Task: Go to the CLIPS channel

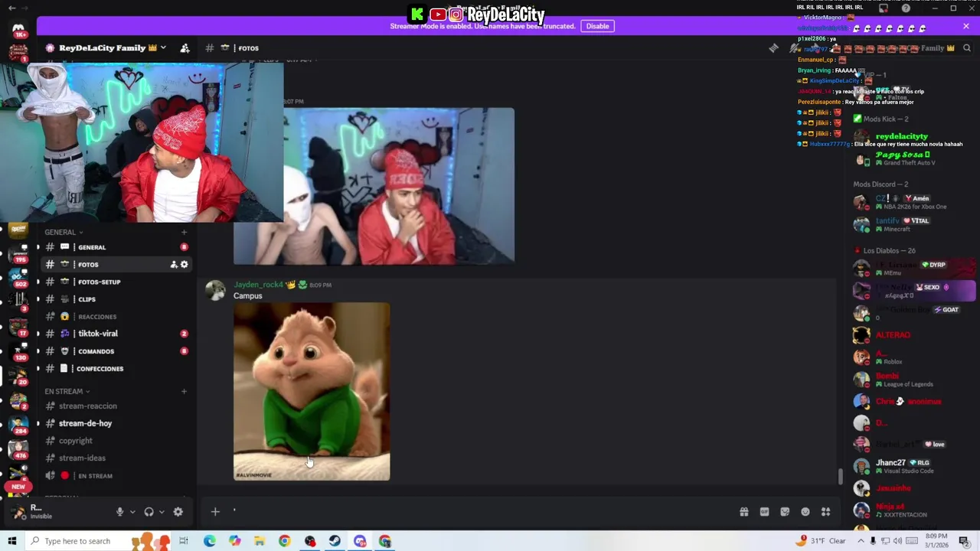Action: click(x=115, y=299)
